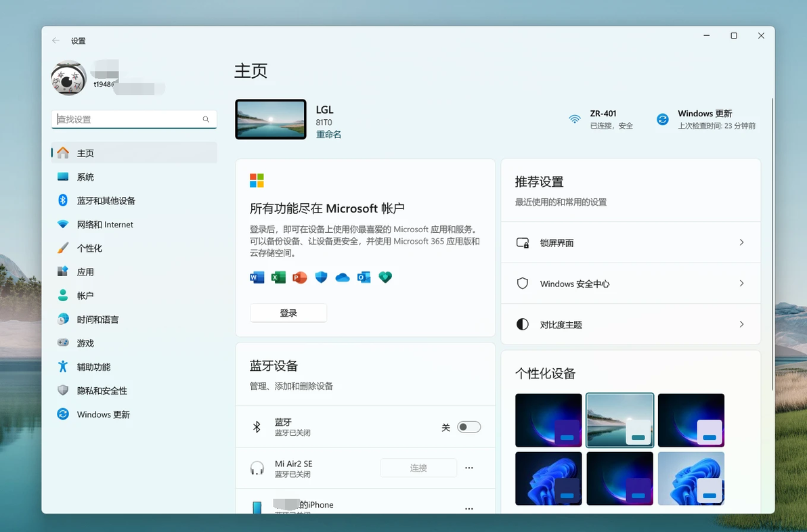Screen dimensions: 807x532
Task: Click the 蓝牙设备 section heading
Action: 274,365
